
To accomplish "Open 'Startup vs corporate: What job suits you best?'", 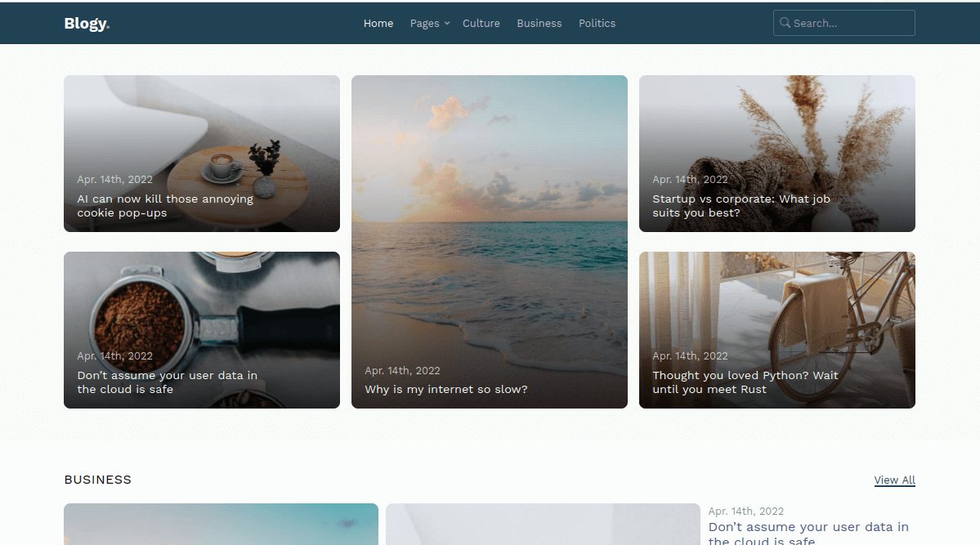I will (741, 205).
